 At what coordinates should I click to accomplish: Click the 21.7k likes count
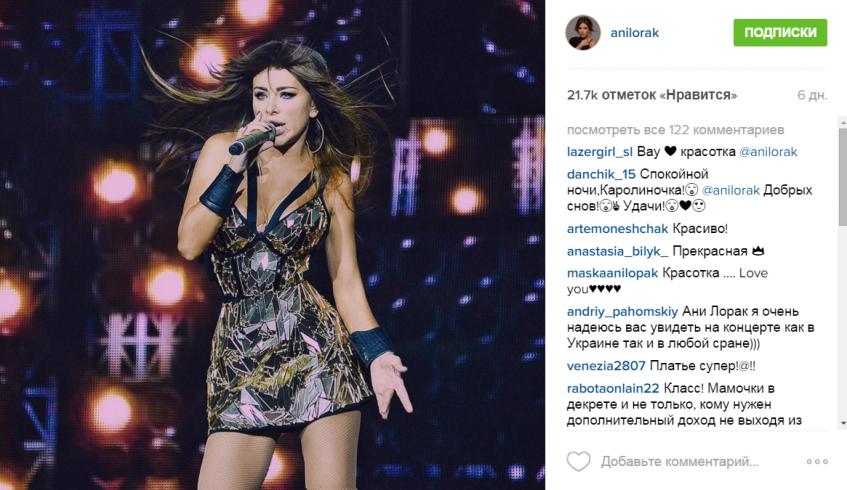pos(652,95)
